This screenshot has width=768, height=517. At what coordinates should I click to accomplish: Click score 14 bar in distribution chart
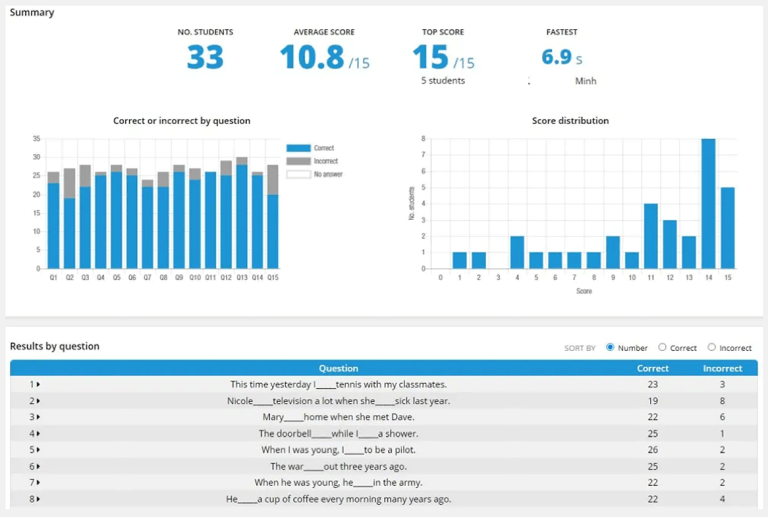coord(708,204)
